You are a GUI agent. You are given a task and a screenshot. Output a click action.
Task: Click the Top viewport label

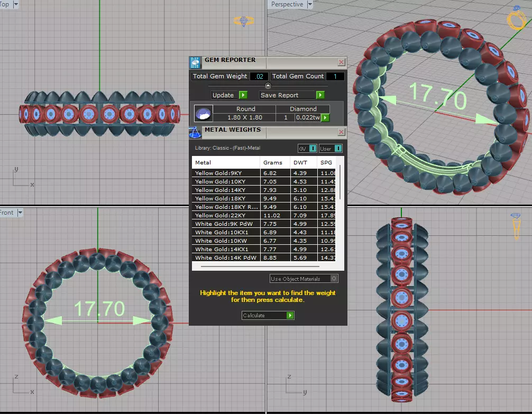point(4,4)
